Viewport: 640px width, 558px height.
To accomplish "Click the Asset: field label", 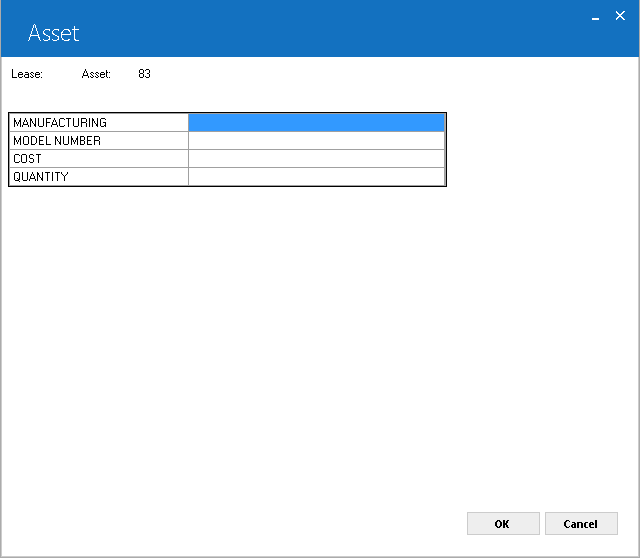I will (96, 74).
